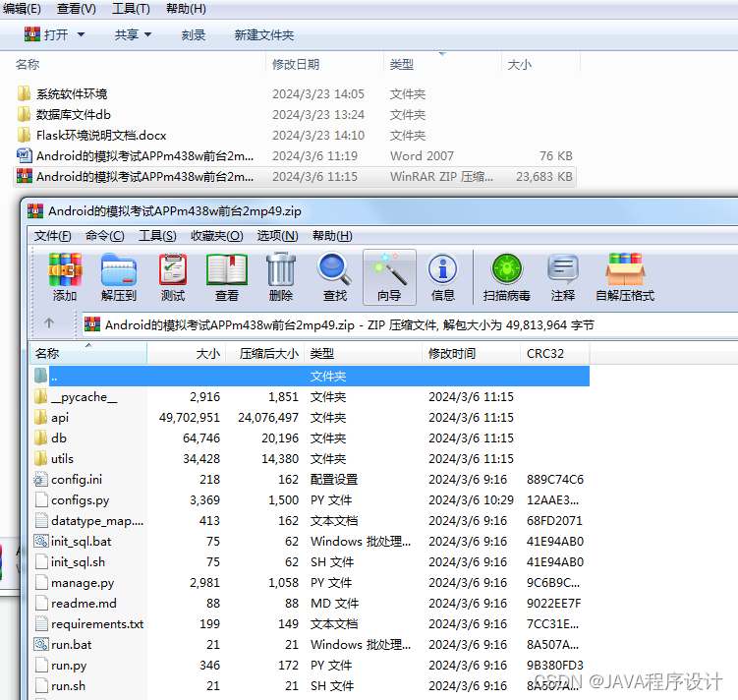Click 新建文件夹 button in Explorer
This screenshot has height=700, width=738.
(264, 34)
